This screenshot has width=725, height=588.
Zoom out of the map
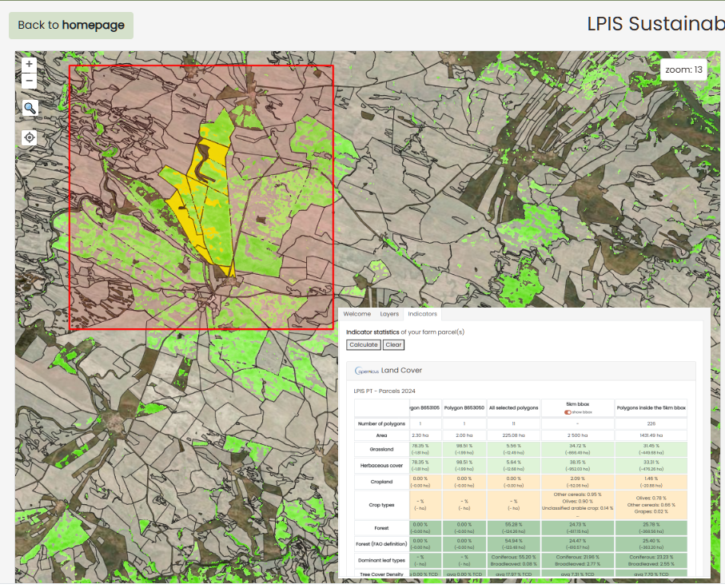(x=30, y=81)
